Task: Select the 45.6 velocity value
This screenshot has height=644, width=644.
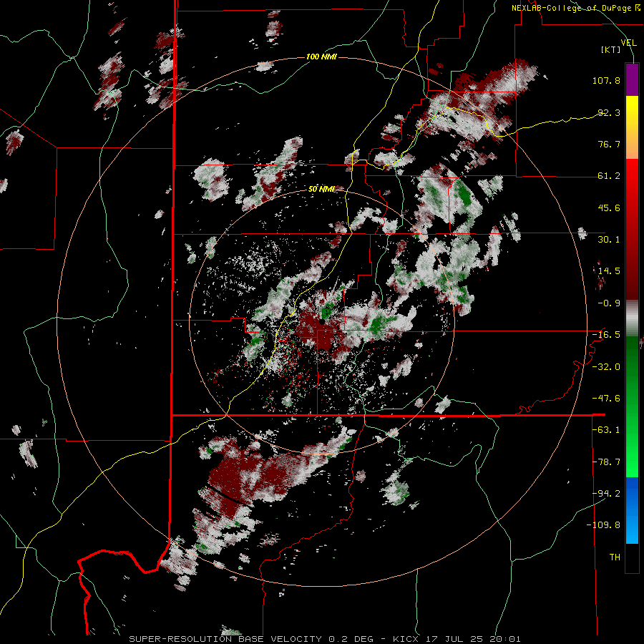Action: click(609, 208)
